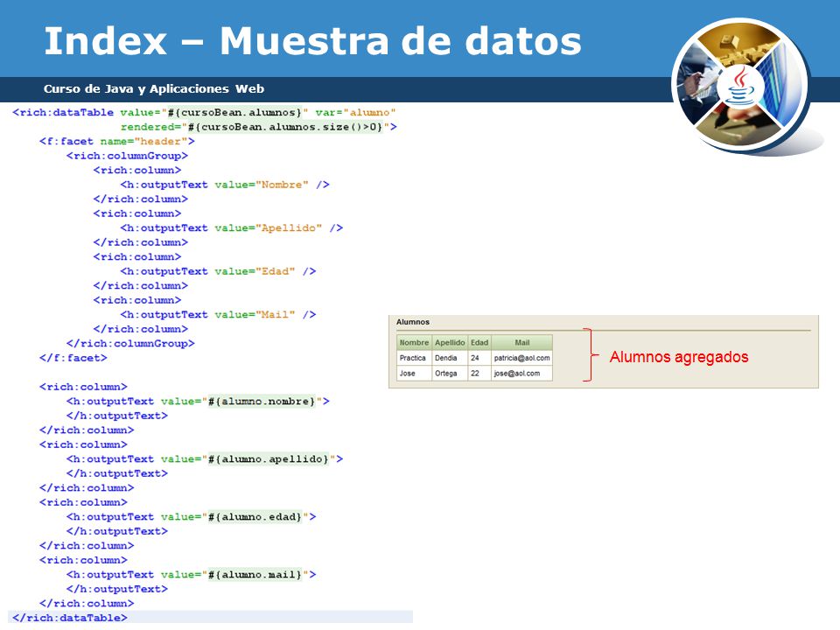Select the 'Dendia' table cell
The image size is (840, 630).
(x=450, y=358)
